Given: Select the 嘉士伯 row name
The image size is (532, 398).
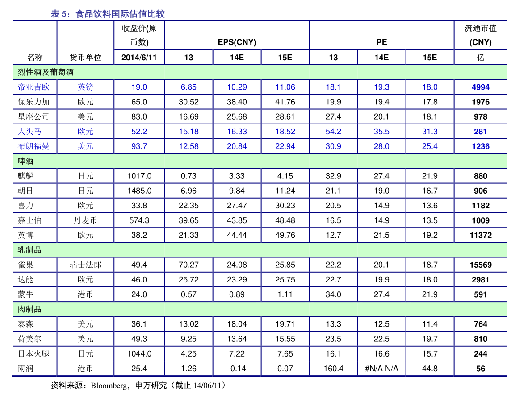Looking at the screenshot, I should tap(29, 220).
